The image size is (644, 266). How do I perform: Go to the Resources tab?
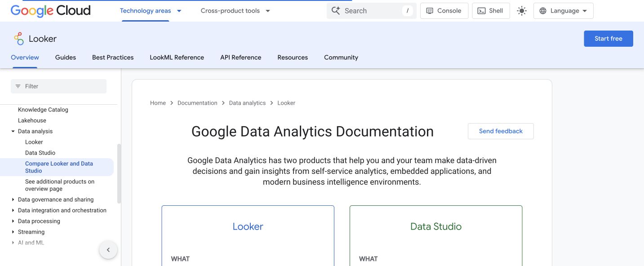coord(293,58)
